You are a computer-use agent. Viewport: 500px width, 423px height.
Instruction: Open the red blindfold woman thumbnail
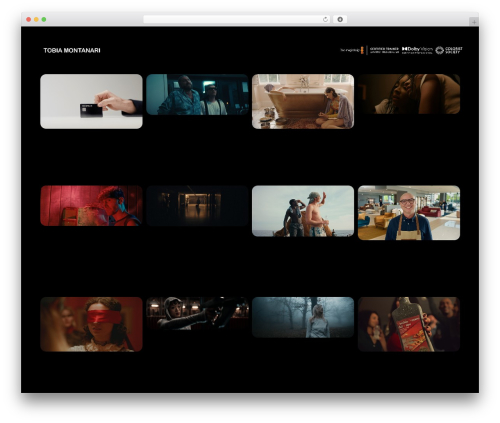91,324
